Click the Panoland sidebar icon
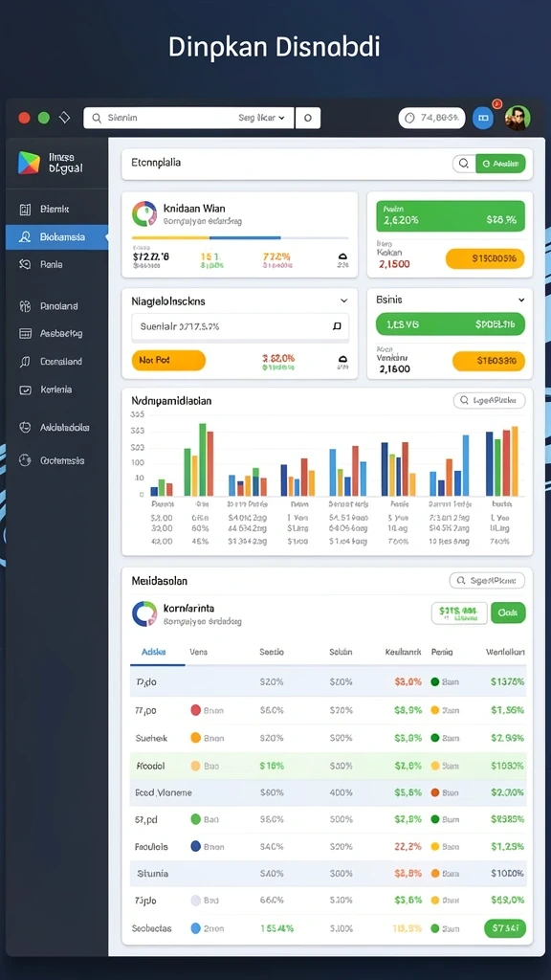The image size is (551, 980). [x=25, y=306]
